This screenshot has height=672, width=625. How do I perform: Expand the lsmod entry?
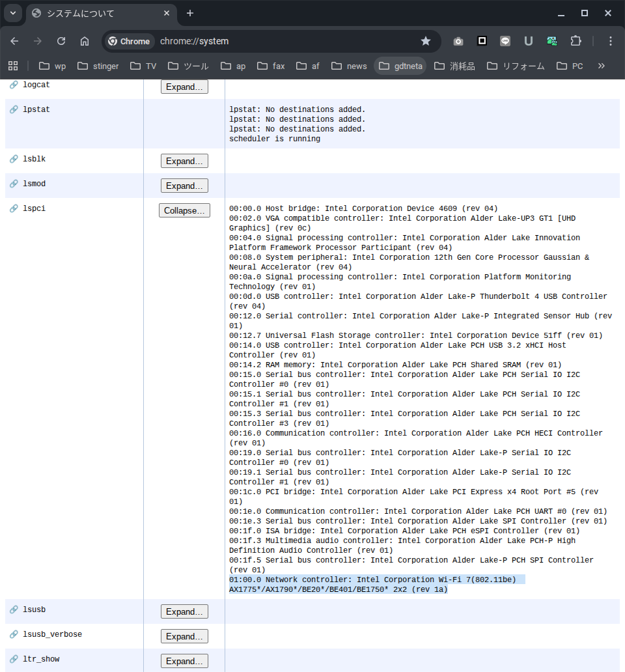point(184,186)
